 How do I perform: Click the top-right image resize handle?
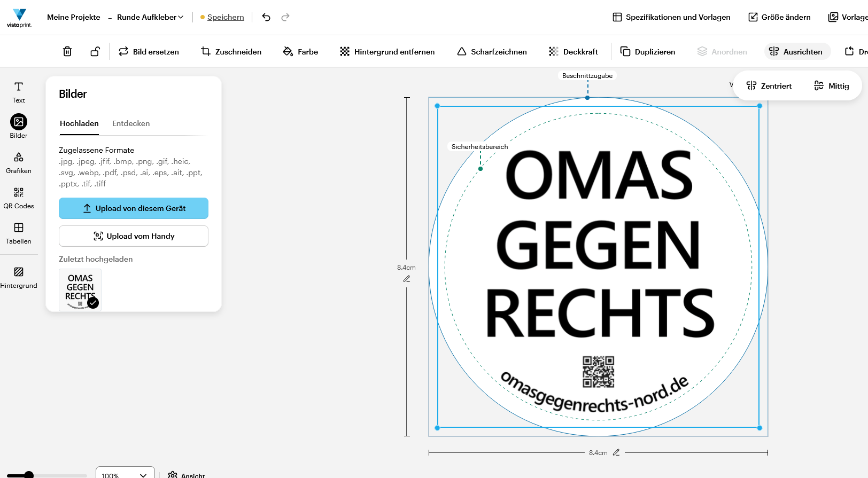click(759, 106)
